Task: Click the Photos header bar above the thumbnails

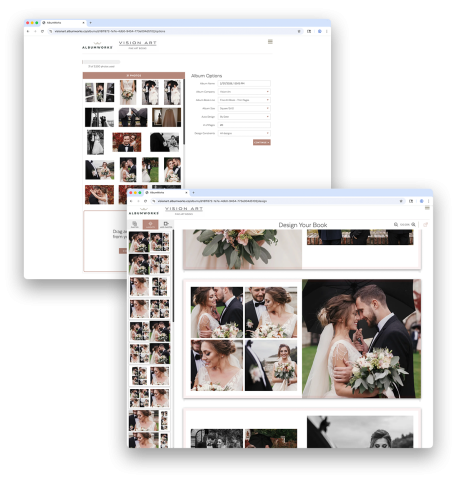Action: coord(134,75)
